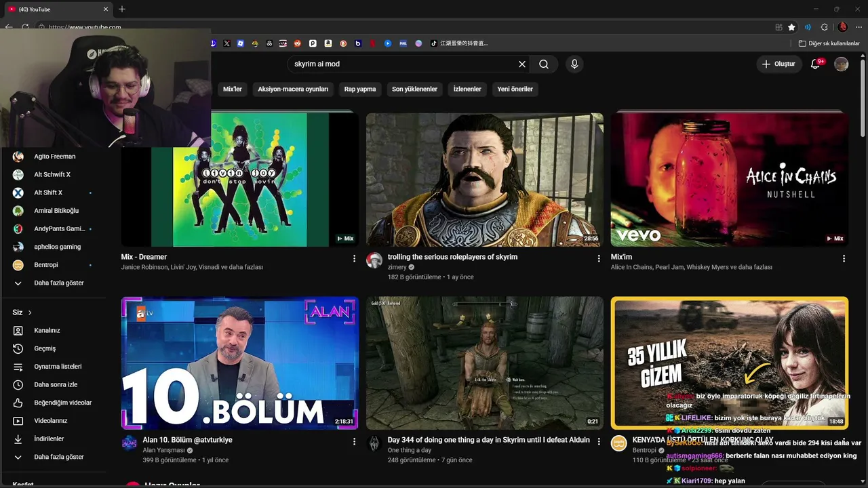The width and height of the screenshot is (868, 488).
Task: Close the YouTube browser tab
Action: click(106, 9)
